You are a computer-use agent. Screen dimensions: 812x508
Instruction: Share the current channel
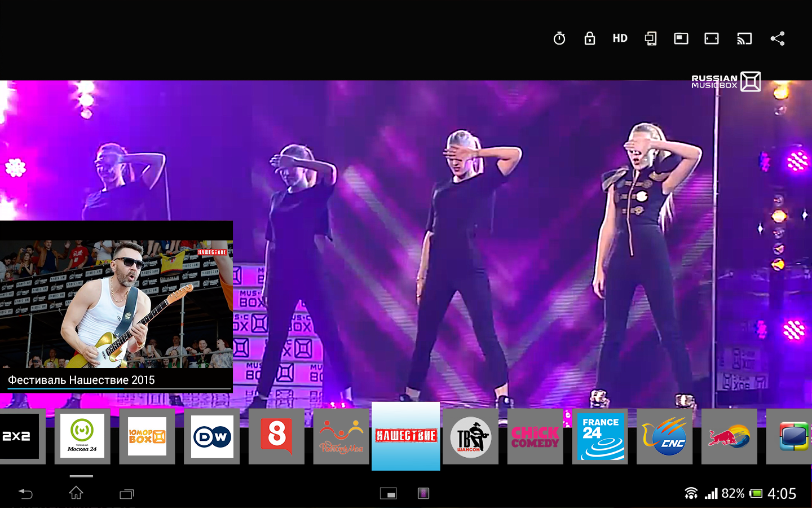(x=778, y=38)
